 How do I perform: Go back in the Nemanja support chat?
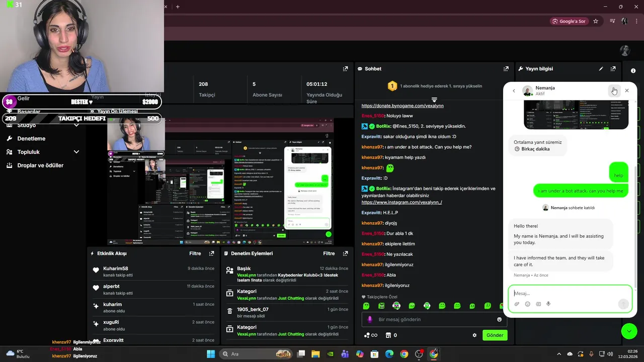pos(514,91)
